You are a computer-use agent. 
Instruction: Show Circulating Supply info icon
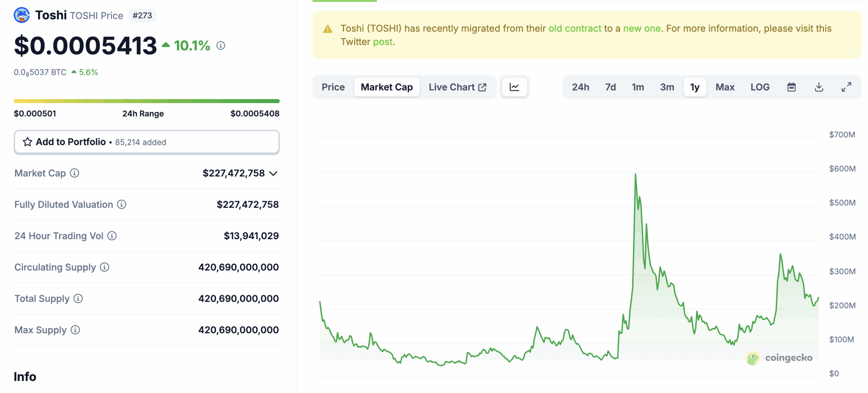pos(104,267)
